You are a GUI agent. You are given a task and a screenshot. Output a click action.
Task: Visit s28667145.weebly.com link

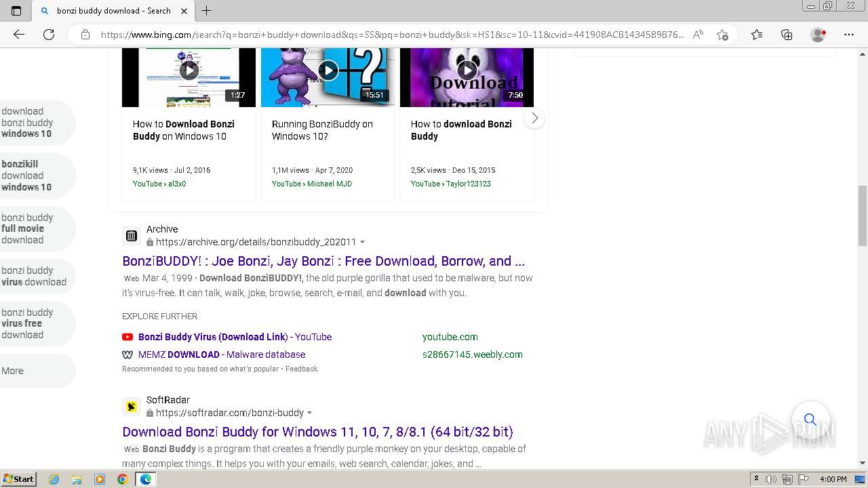[x=473, y=354]
